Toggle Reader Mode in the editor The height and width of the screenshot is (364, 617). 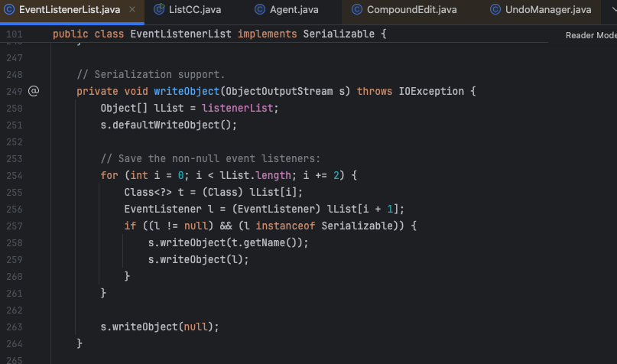(590, 35)
